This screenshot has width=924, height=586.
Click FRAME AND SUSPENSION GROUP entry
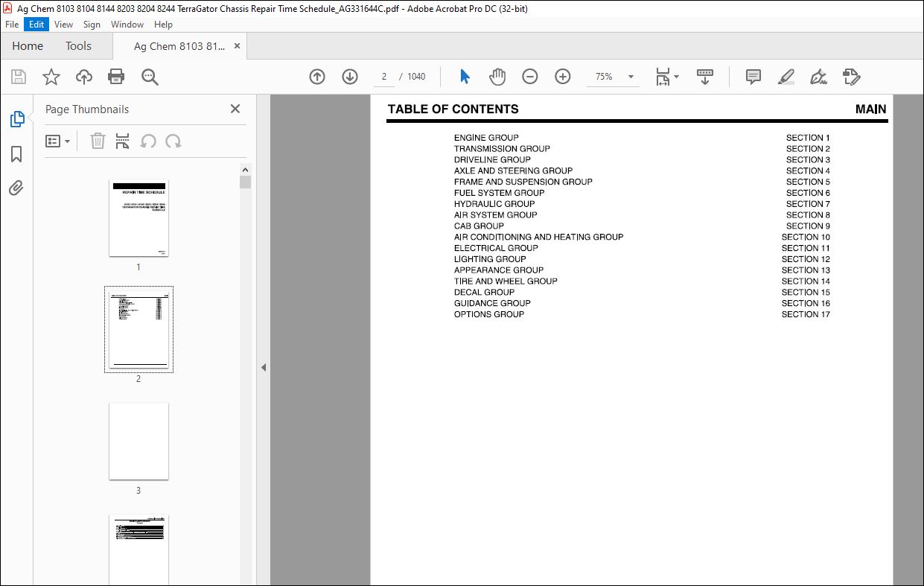point(523,182)
